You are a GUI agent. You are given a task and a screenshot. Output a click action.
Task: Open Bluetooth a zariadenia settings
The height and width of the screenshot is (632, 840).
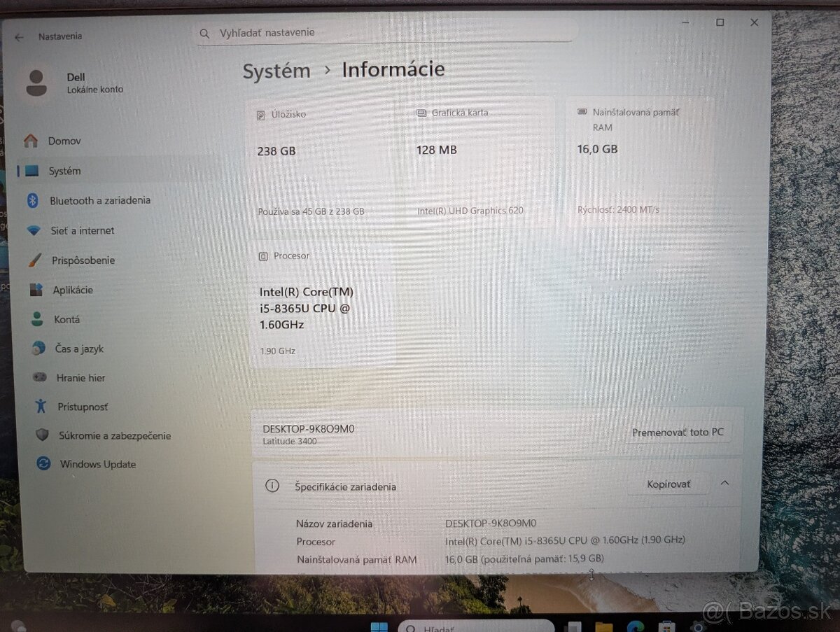(x=100, y=201)
